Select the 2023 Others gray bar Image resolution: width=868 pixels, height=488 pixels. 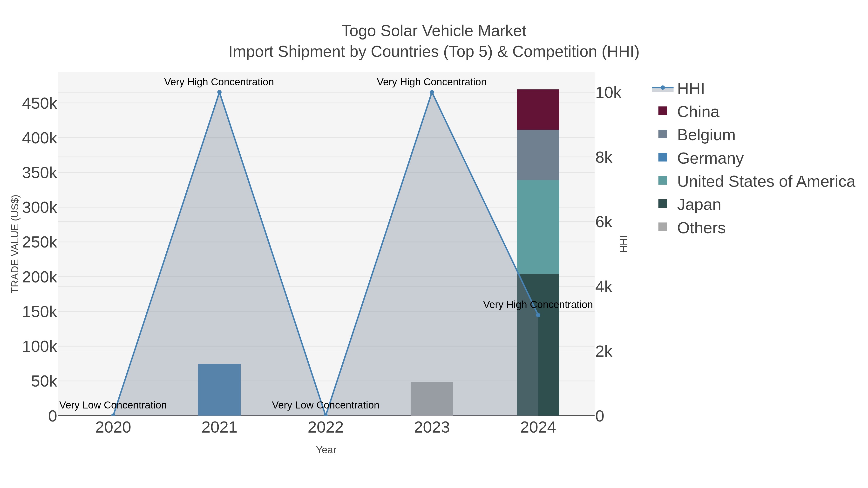point(432,399)
